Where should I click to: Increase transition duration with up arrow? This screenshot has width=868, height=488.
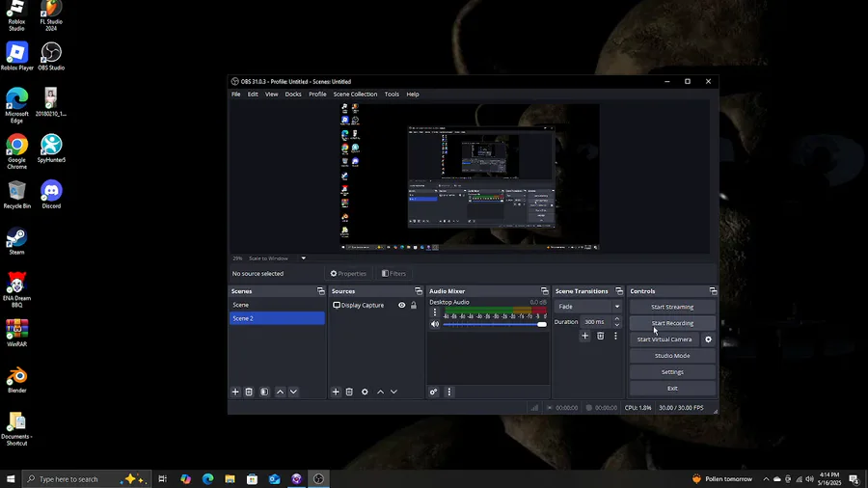pos(616,318)
